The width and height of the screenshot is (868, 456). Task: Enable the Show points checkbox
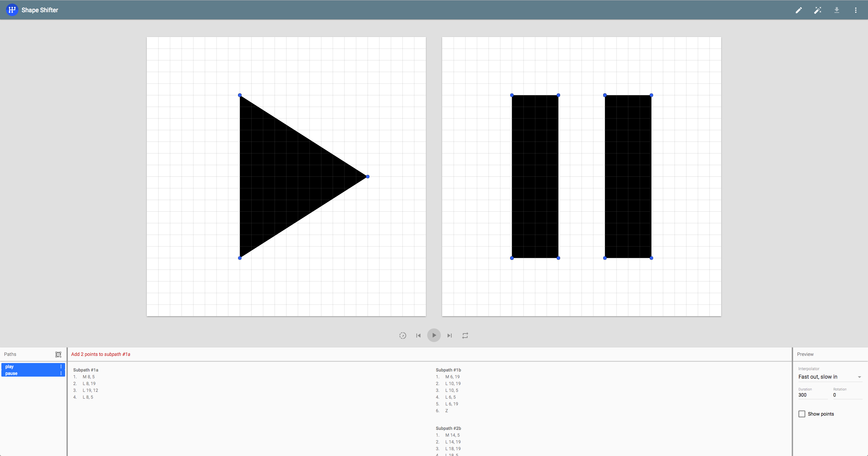point(802,414)
